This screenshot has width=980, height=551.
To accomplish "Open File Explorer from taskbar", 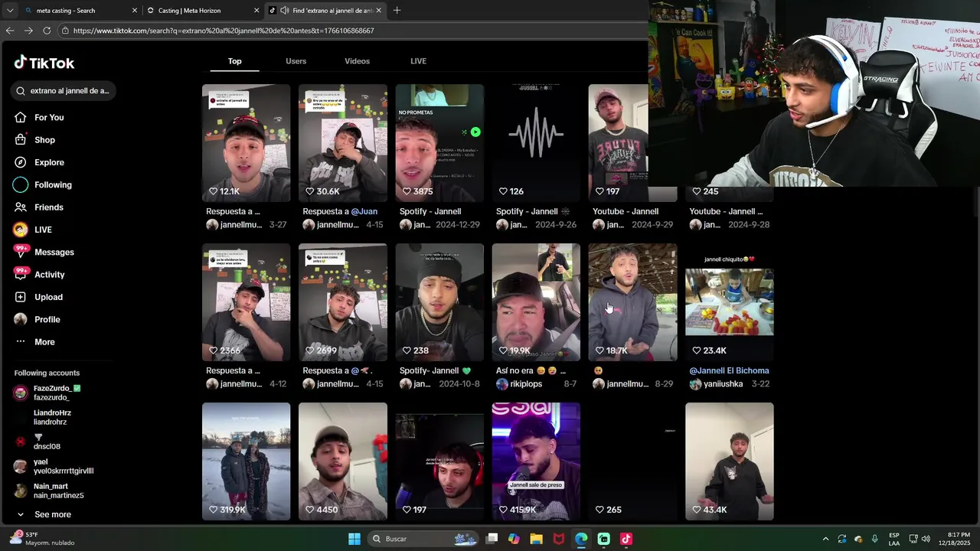I will click(x=536, y=539).
